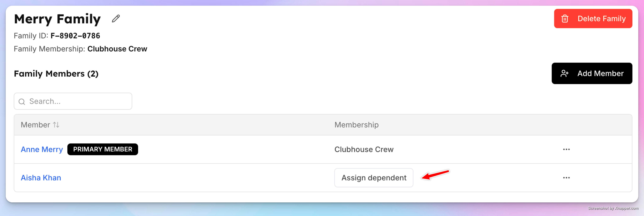Toggle sort arrows beside Member column
Screen dimensions: 644x216
point(56,125)
